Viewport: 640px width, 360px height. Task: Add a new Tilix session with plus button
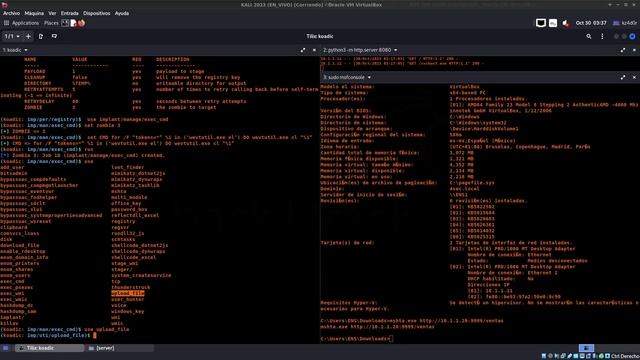pos(28,36)
